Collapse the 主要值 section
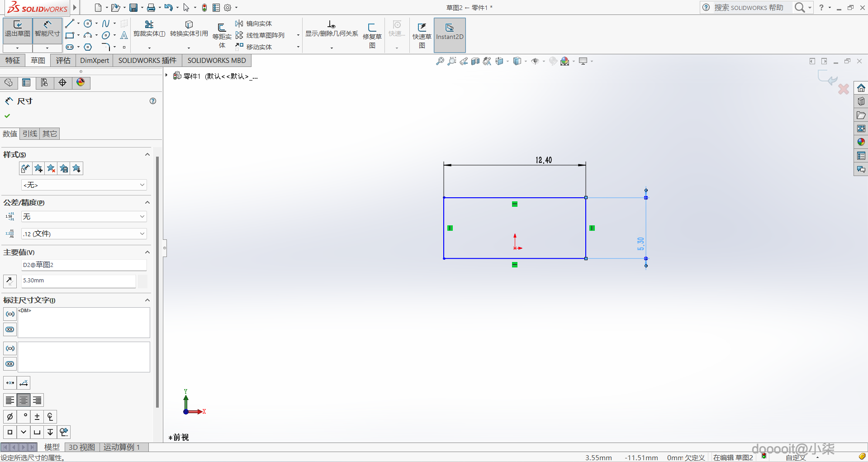 tap(147, 252)
